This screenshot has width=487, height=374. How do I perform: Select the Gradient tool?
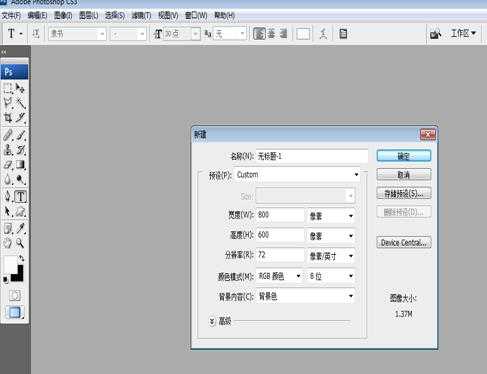pos(20,165)
